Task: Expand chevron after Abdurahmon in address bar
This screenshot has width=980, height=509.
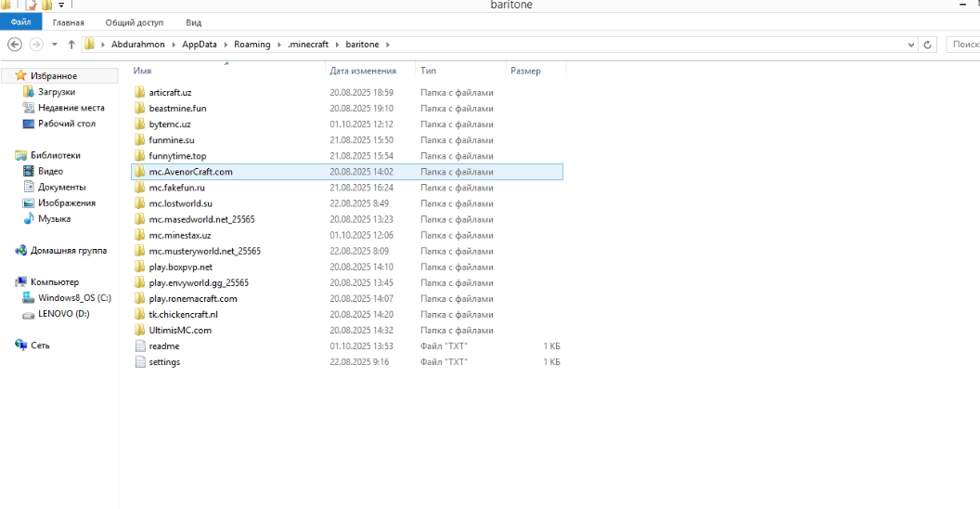Action: tap(174, 45)
